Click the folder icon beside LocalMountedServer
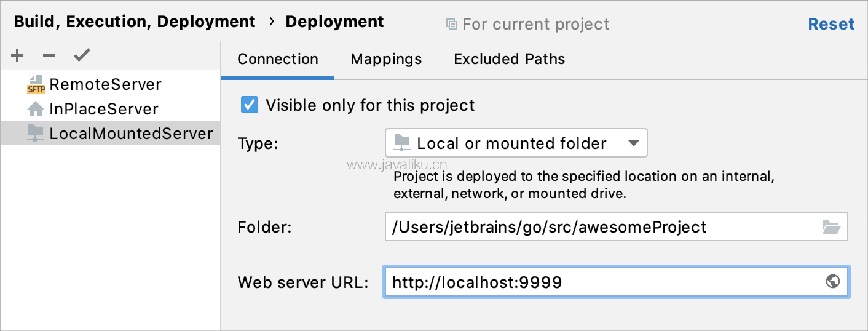 pos(36,134)
